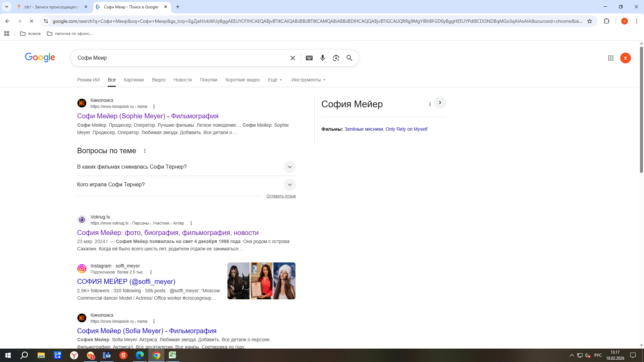The height and width of the screenshot is (362, 644).
Task: Click the page vertical scrollbar
Action: coord(641,110)
